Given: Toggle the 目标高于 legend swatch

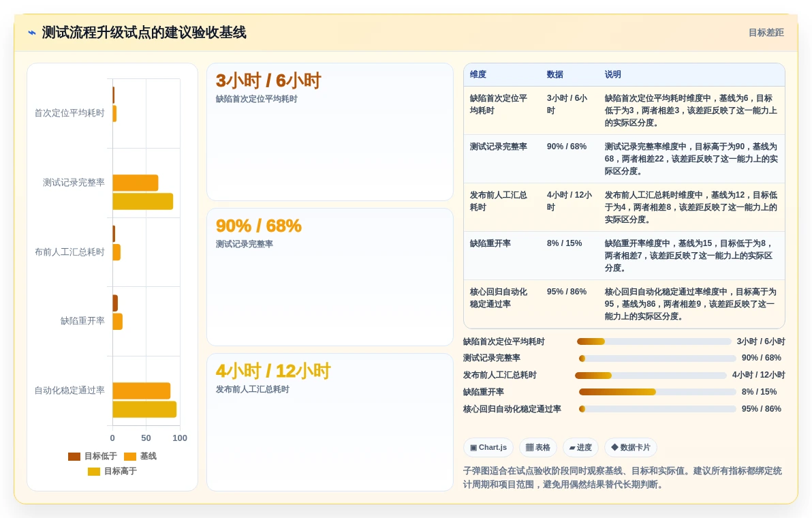Looking at the screenshot, I should point(94,472).
